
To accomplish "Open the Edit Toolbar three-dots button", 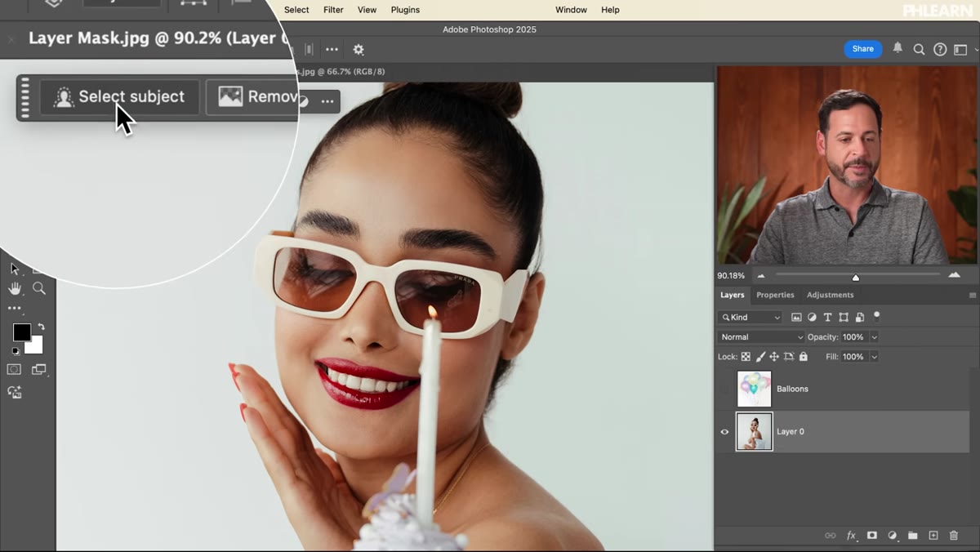I will (15, 309).
